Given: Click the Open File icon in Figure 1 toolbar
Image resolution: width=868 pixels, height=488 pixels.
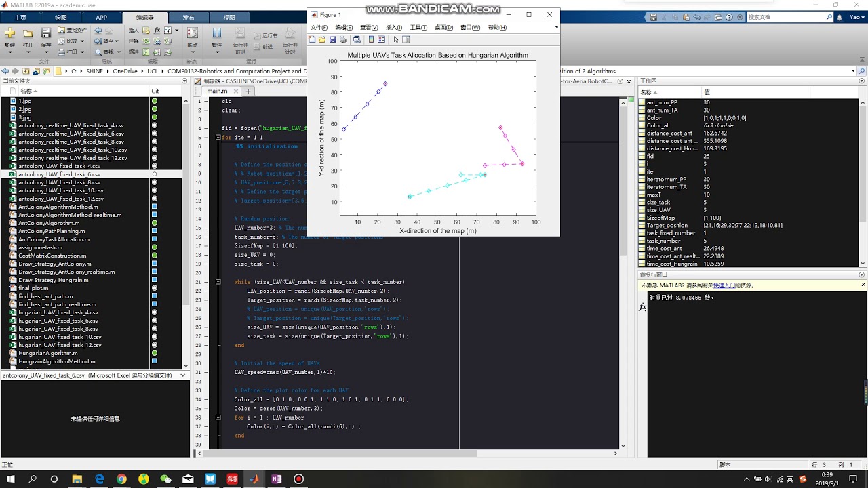Looking at the screenshot, I should tap(322, 40).
